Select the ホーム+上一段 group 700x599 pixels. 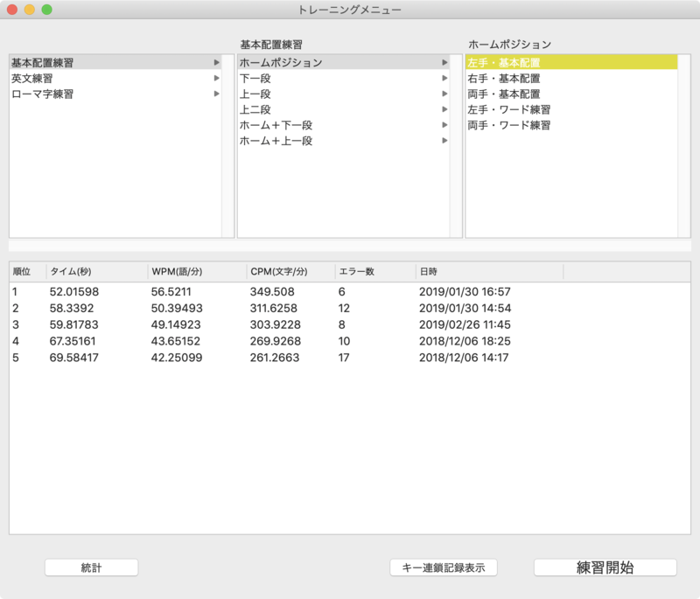(x=343, y=141)
